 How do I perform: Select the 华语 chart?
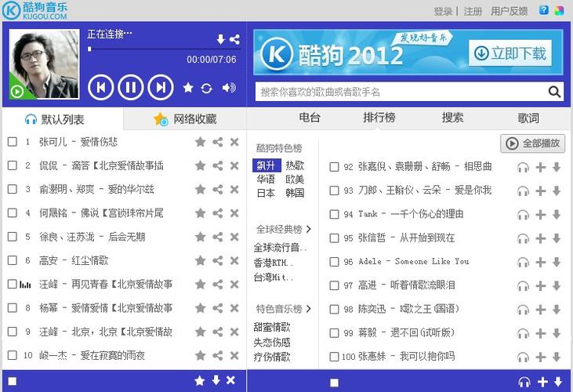click(x=266, y=179)
